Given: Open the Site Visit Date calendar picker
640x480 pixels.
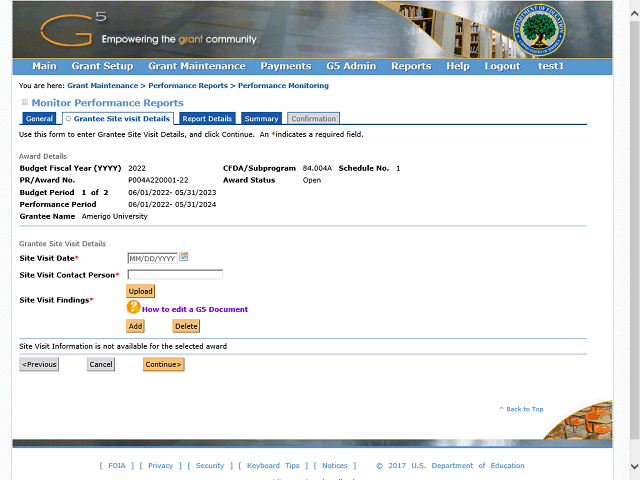Looking at the screenshot, I should click(x=184, y=257).
